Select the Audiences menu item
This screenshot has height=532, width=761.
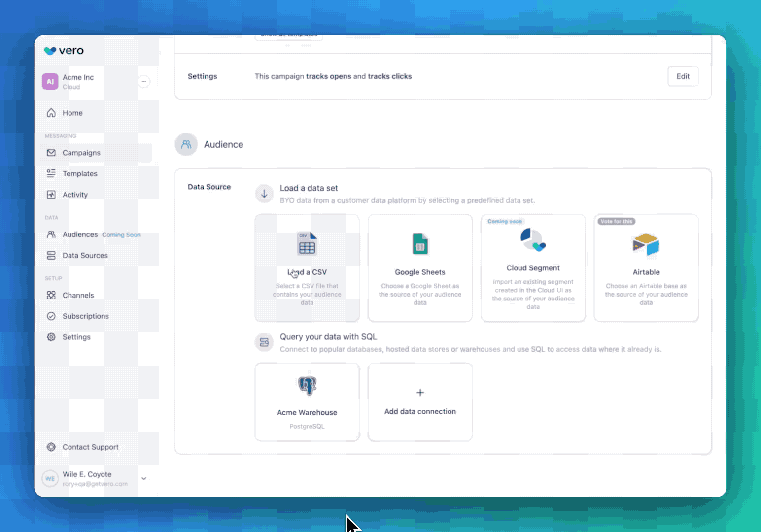point(80,234)
